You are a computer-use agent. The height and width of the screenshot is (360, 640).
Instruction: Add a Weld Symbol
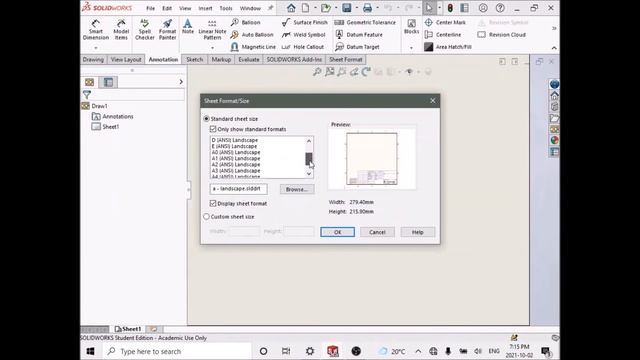click(x=304, y=35)
